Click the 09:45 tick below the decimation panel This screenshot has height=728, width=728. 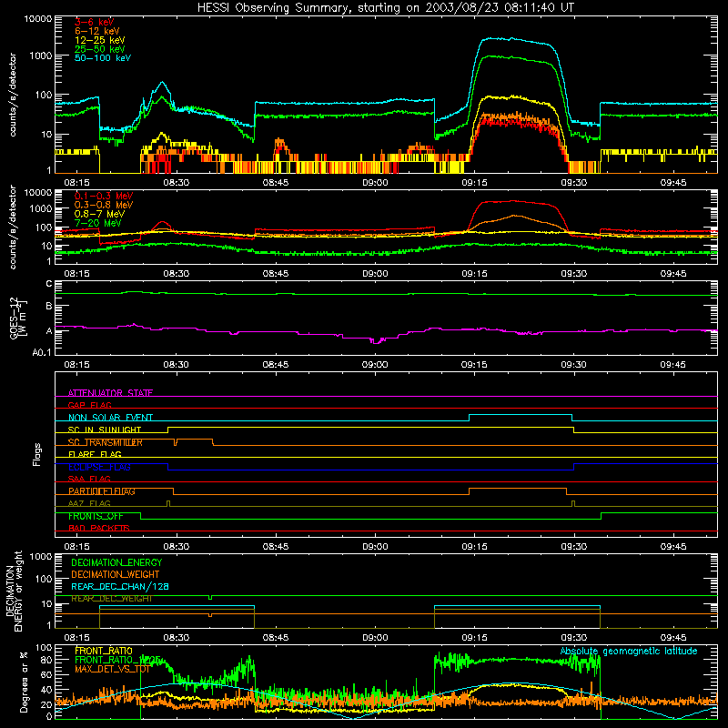(x=673, y=638)
